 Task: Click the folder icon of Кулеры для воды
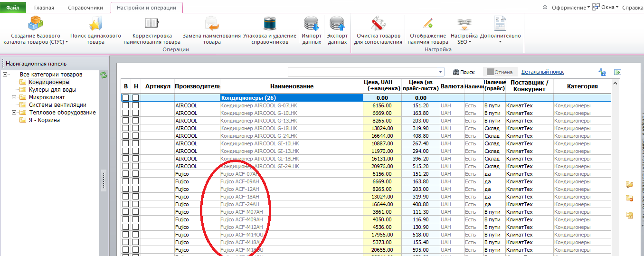click(23, 90)
